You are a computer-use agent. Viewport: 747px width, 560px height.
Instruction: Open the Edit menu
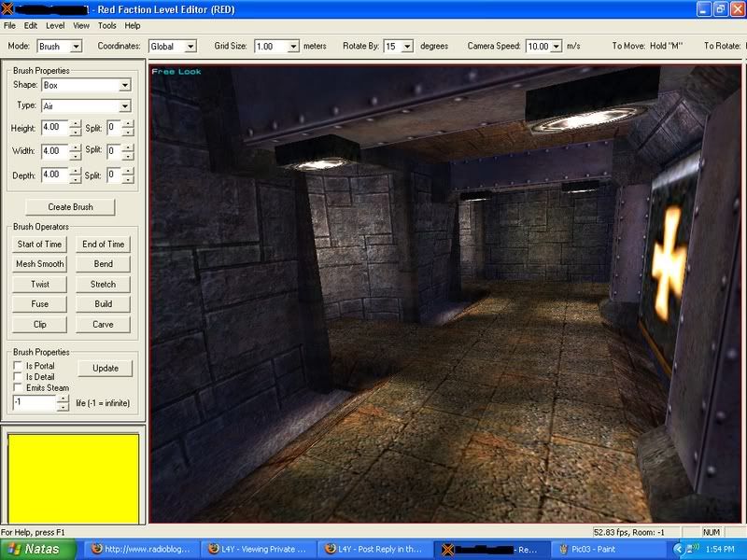pos(31,26)
